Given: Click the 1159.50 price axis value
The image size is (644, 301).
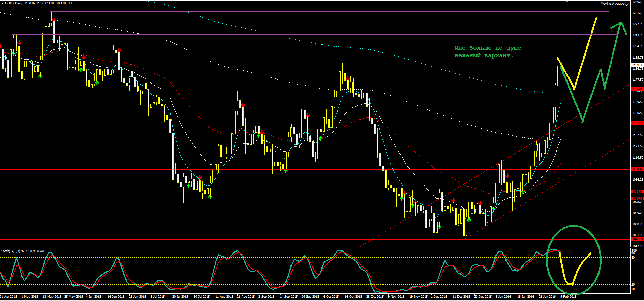Looking at the screenshot, I should click(637, 102).
